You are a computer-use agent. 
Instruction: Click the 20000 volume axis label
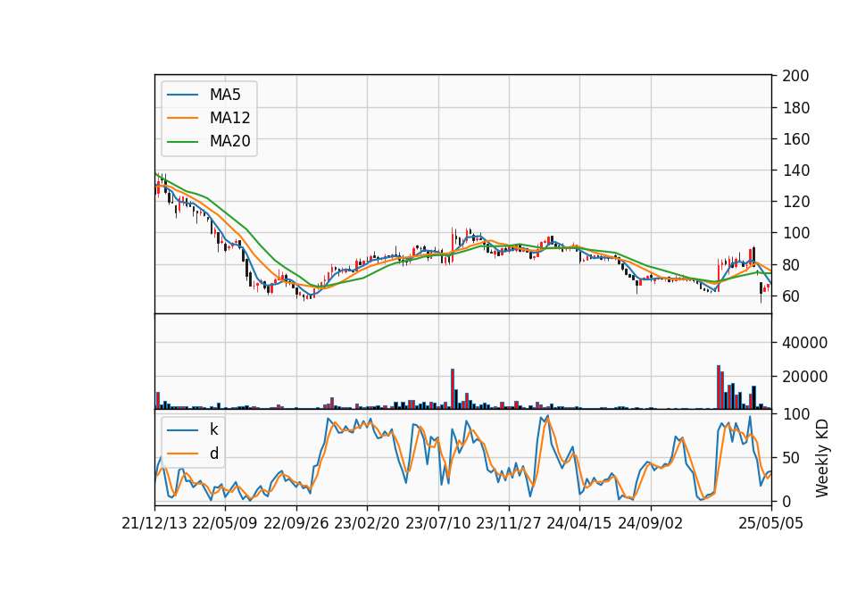coord(804,377)
